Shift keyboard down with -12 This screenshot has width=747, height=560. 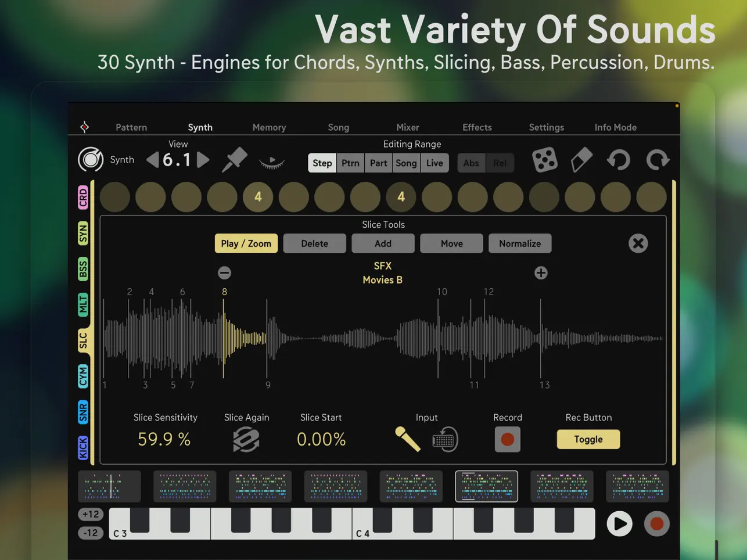pos(91,533)
